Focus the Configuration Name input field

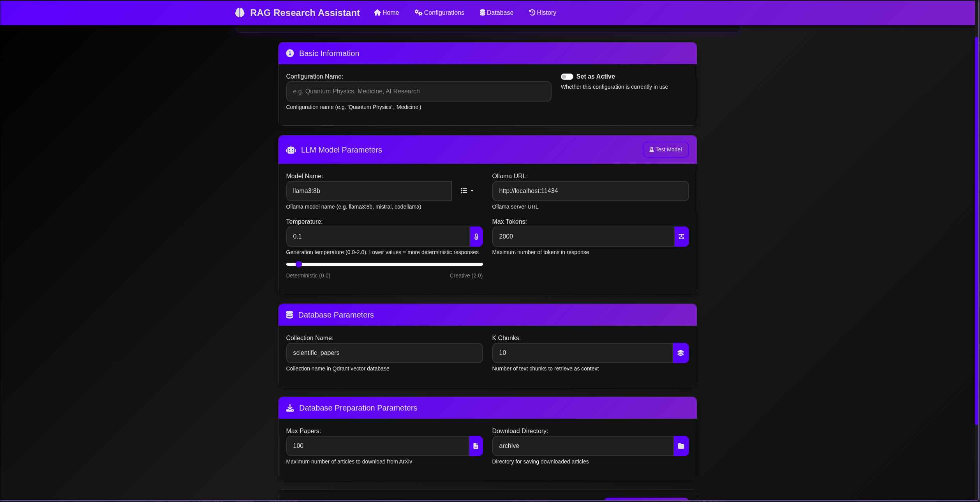coord(418,91)
